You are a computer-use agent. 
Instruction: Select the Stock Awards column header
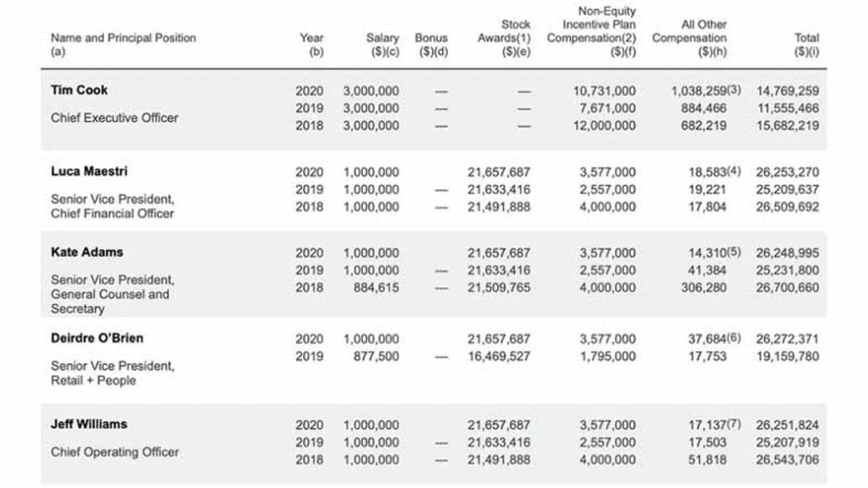pyautogui.click(x=504, y=38)
